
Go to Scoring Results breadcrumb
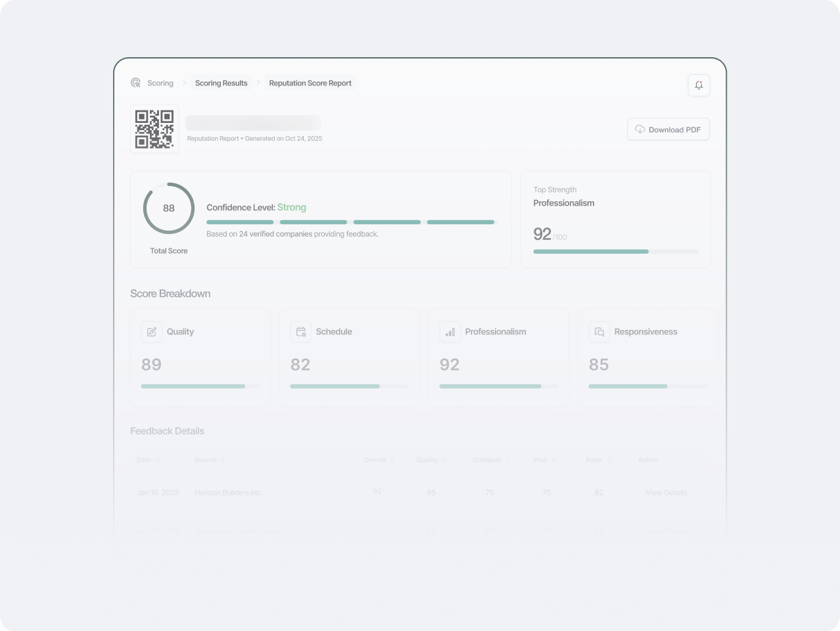pos(222,83)
